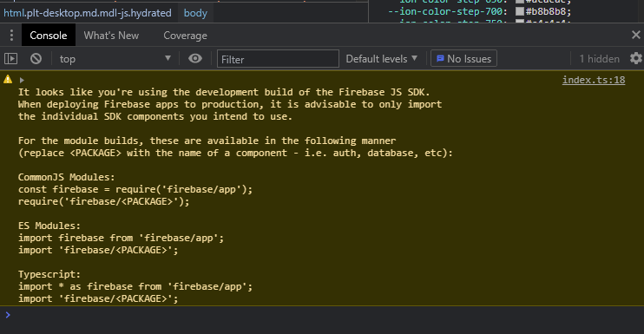Open the Default levels dropdown
This screenshot has height=334, width=644.
(x=382, y=59)
